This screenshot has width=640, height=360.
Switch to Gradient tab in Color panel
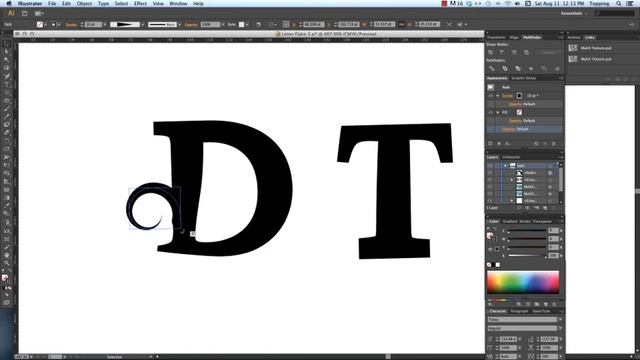coord(510,221)
